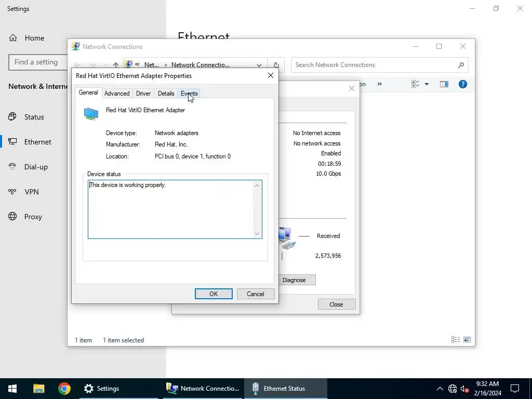The image size is (532, 399).
Task: Click the network adapter device icon
Action: (x=91, y=113)
